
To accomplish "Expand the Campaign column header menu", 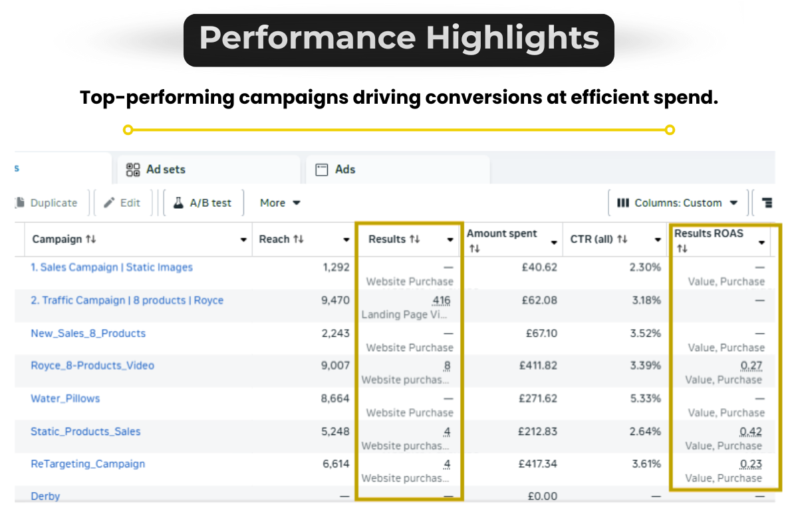I will tap(243, 240).
